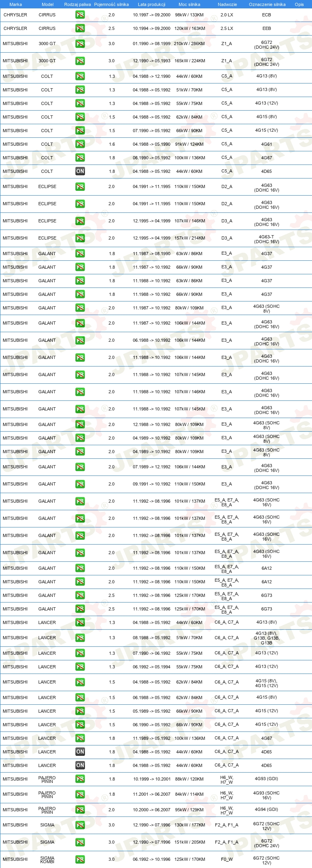The height and width of the screenshot is (868, 312).
Task: Click ON diesel icon in Colt 4D65 row
Action: 80,171
